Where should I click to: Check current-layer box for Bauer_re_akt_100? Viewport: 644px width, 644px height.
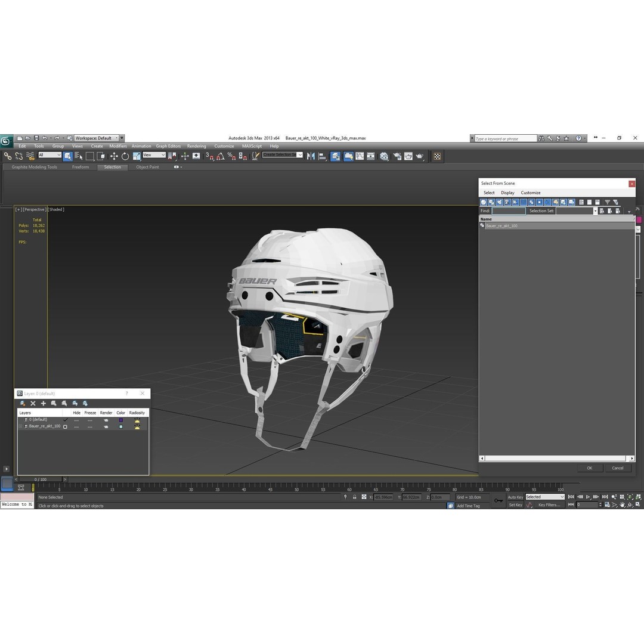[65, 427]
